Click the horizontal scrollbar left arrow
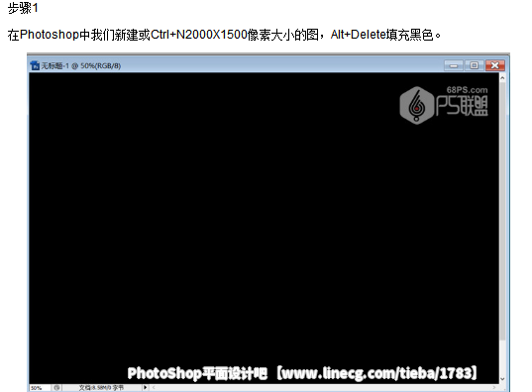Image resolution: width=532 pixels, height=392 pixels. [154, 387]
